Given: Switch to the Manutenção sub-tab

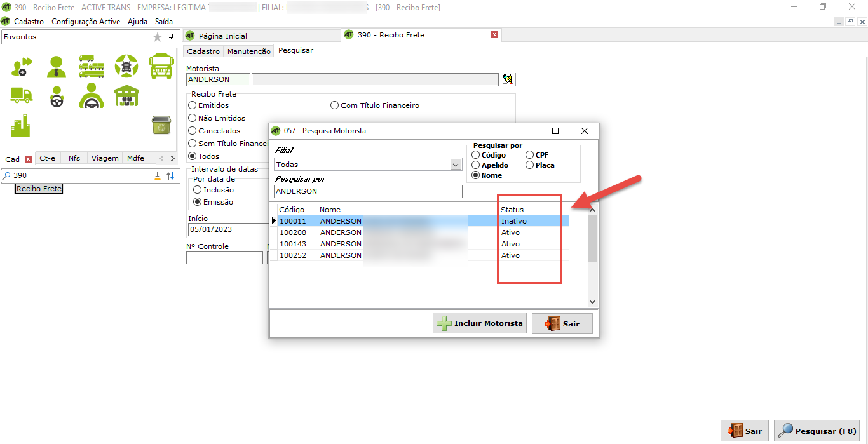Looking at the screenshot, I should (x=249, y=51).
